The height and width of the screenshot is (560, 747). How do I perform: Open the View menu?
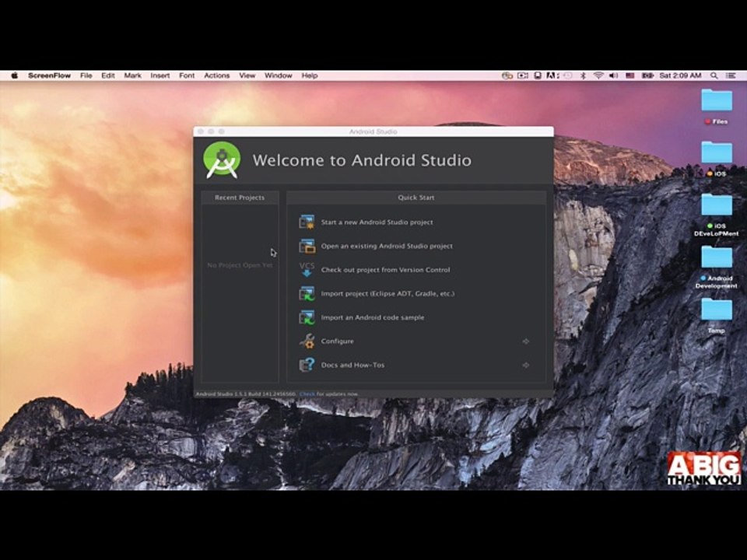tap(247, 75)
